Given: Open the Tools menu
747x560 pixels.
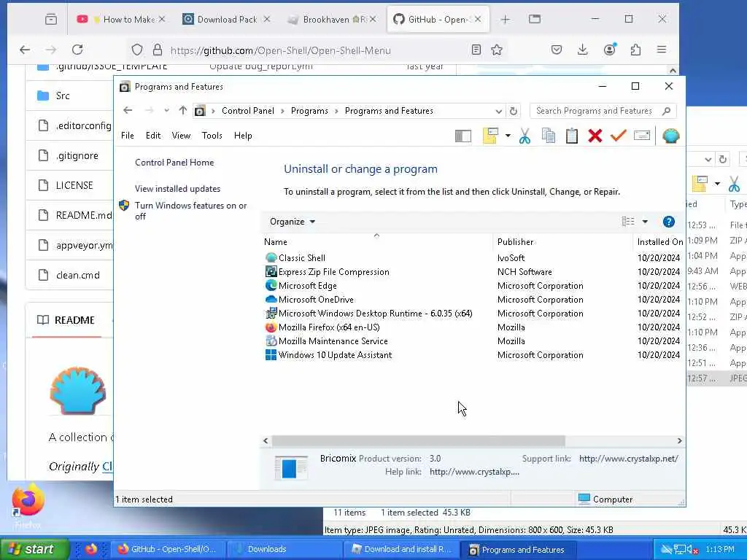Looking at the screenshot, I should [x=212, y=136].
